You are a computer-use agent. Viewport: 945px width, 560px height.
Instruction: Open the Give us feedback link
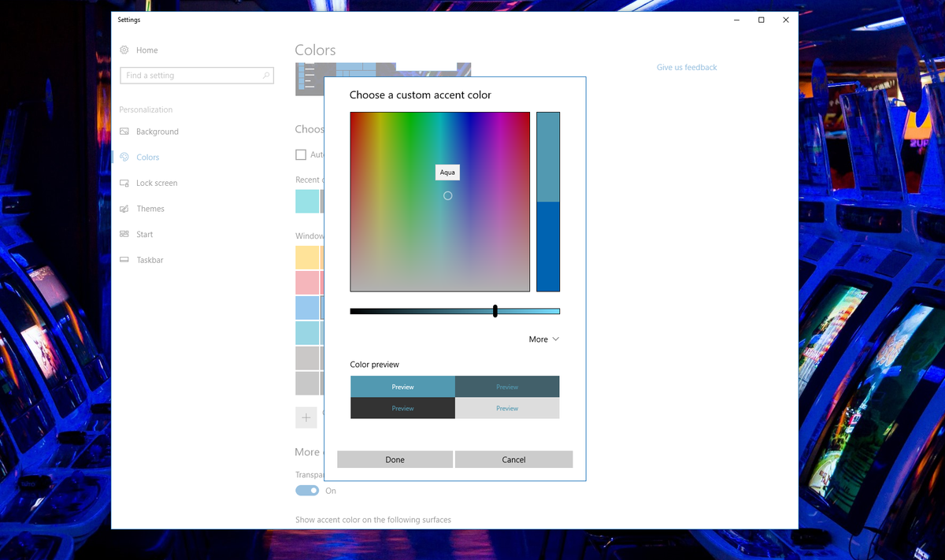(x=686, y=67)
